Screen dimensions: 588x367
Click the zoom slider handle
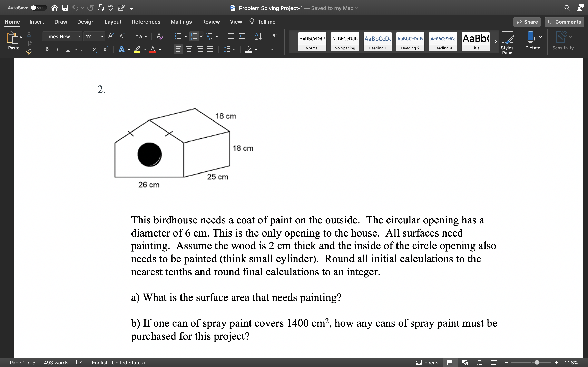tap(537, 362)
